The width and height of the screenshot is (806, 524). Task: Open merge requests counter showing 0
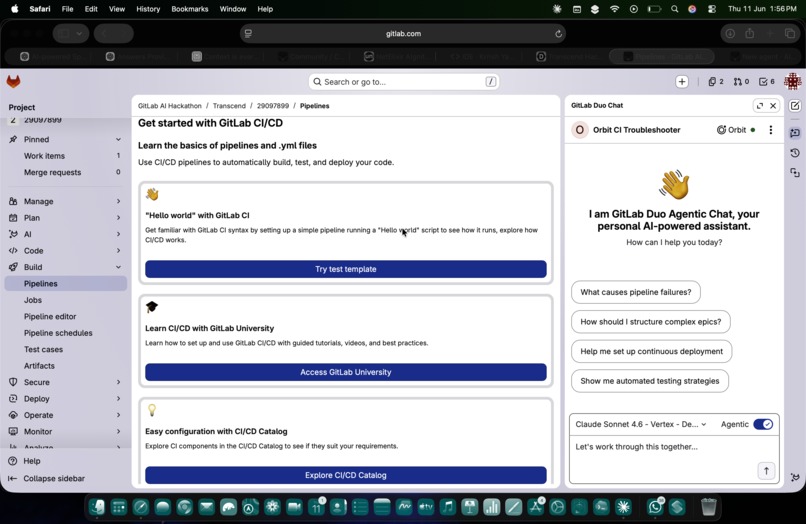click(741, 82)
